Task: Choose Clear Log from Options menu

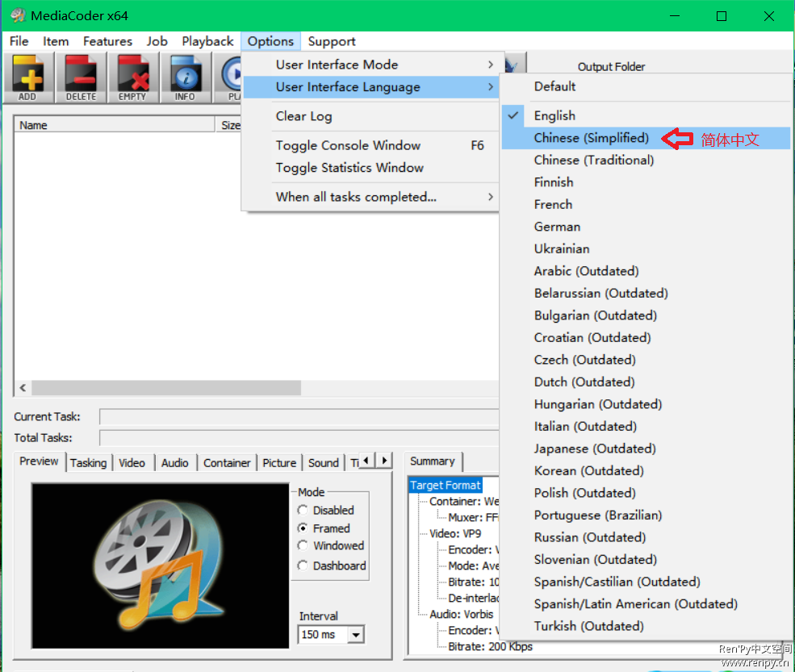Action: (x=371, y=116)
